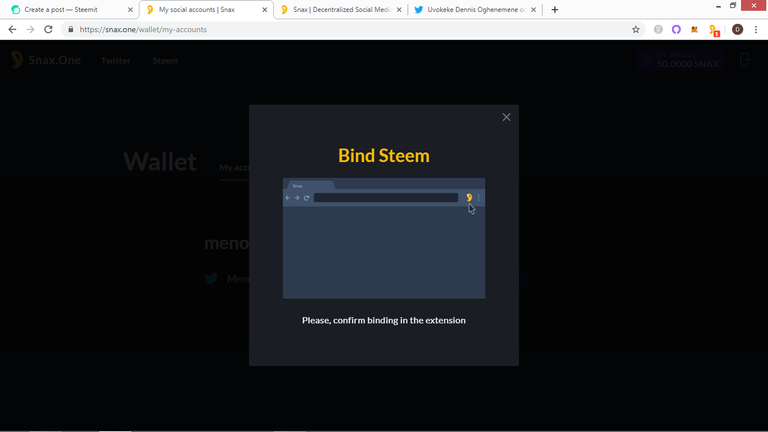The width and height of the screenshot is (768, 432).
Task: Close the Bind Steem dialog
Action: 506,117
